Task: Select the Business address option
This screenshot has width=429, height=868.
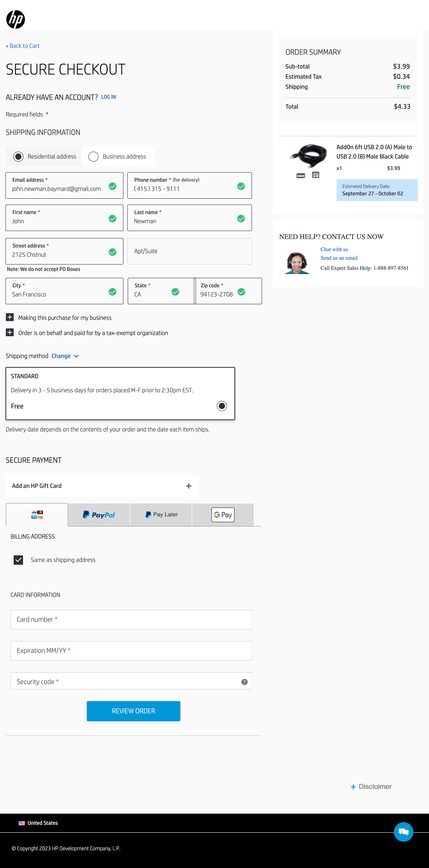Action: (93, 156)
